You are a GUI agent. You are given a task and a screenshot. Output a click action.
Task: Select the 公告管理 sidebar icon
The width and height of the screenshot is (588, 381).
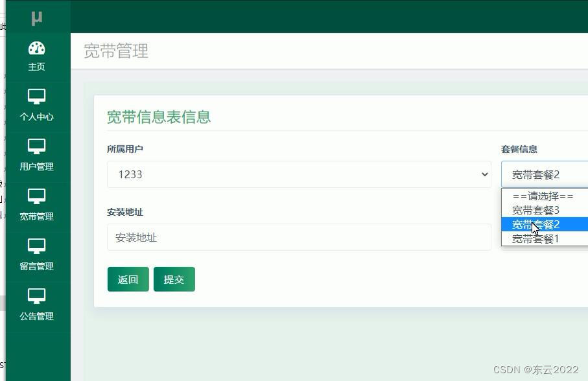pyautogui.click(x=36, y=295)
